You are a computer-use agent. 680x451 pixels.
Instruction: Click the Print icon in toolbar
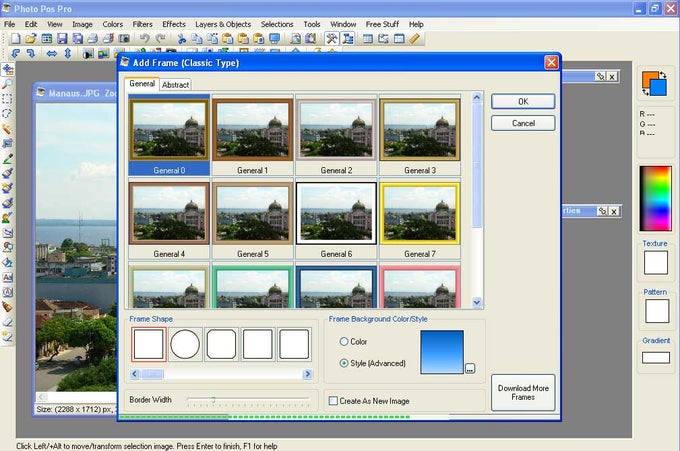coord(92,39)
